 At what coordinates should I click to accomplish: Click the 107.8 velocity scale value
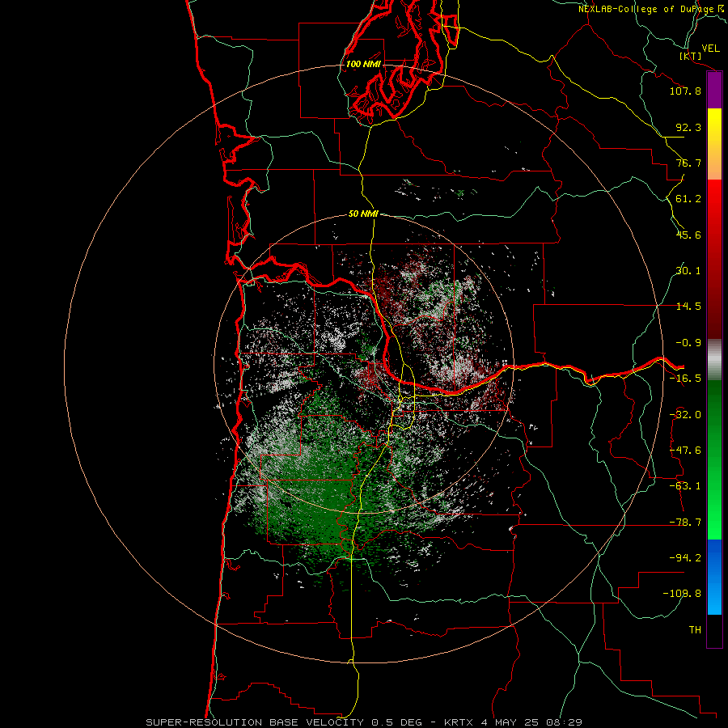coord(685,91)
